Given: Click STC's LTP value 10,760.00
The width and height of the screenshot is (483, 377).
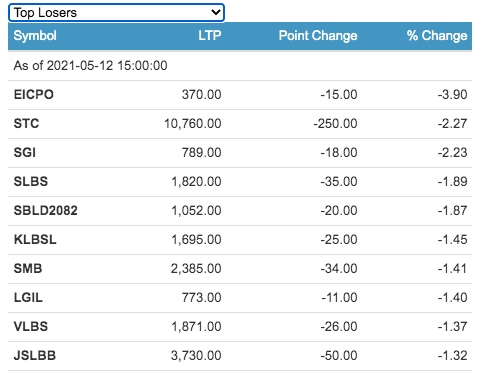Looking at the screenshot, I should point(193,124).
